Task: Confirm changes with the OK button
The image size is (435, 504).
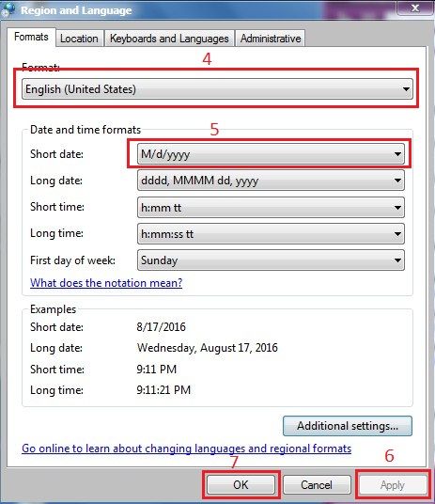Action: click(241, 484)
